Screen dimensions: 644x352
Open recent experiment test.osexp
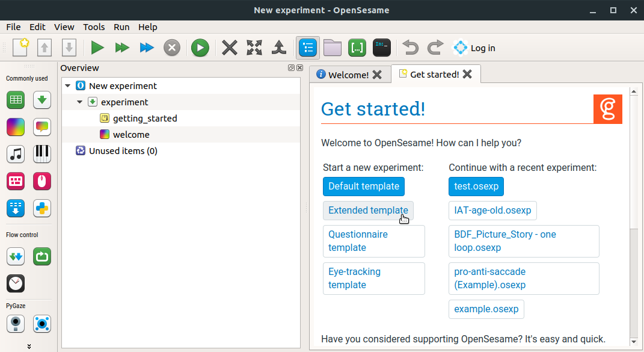[x=476, y=187]
